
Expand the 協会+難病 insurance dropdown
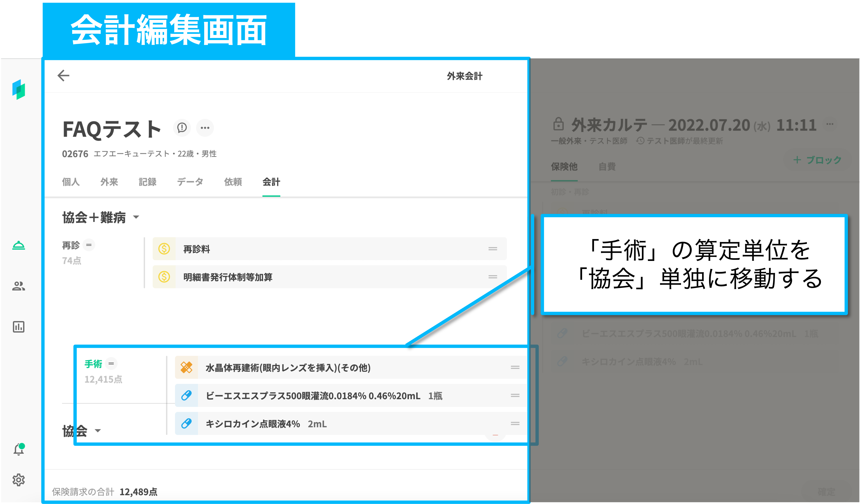136,217
